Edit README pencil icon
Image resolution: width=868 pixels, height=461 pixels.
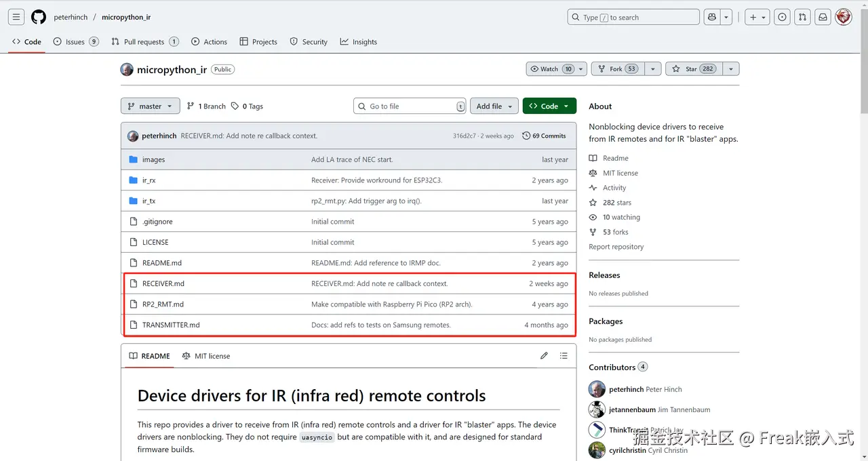pos(544,356)
